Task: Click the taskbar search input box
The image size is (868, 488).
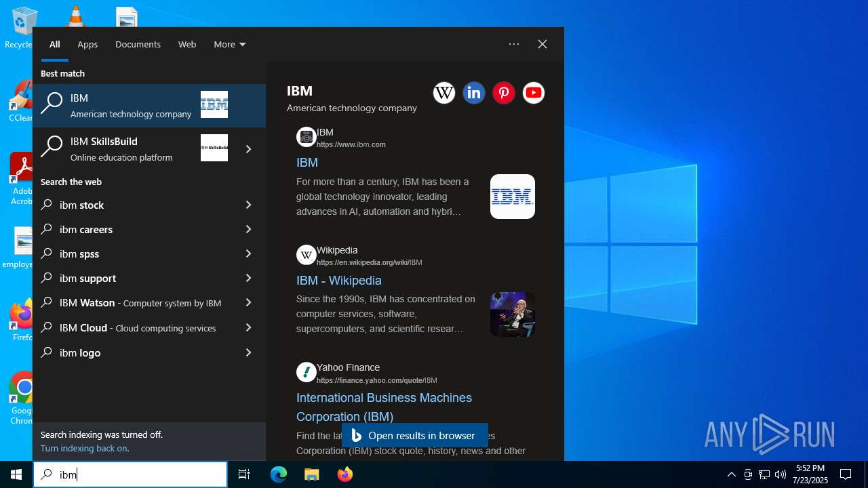Action: (x=130, y=474)
